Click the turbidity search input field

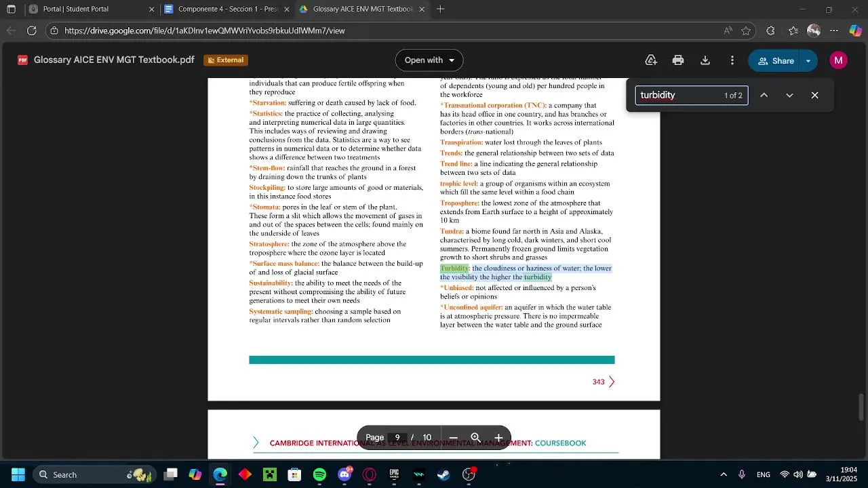click(x=692, y=96)
